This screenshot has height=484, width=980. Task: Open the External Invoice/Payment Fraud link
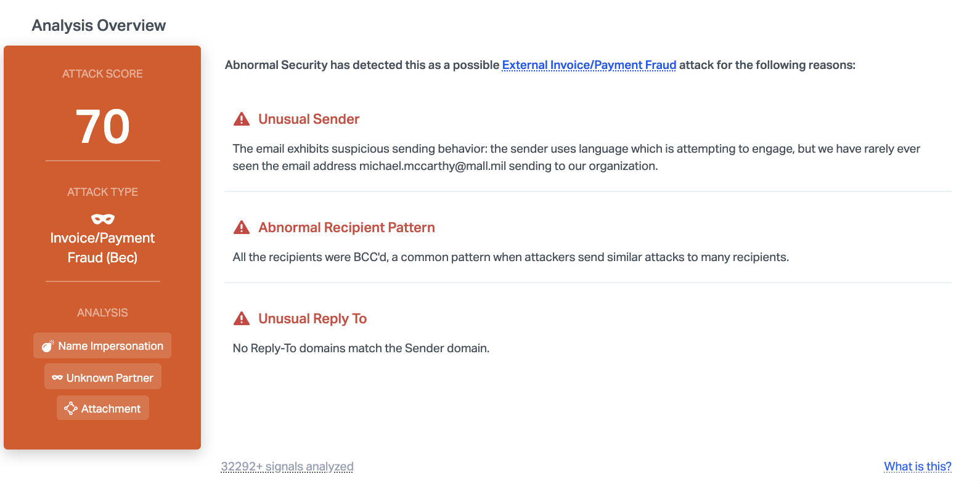pos(589,65)
